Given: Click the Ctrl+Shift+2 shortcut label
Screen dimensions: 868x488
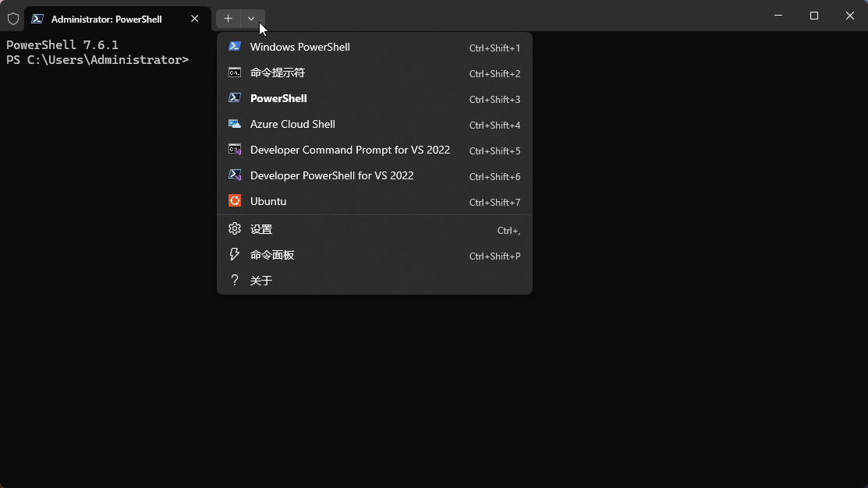Looking at the screenshot, I should coord(494,73).
